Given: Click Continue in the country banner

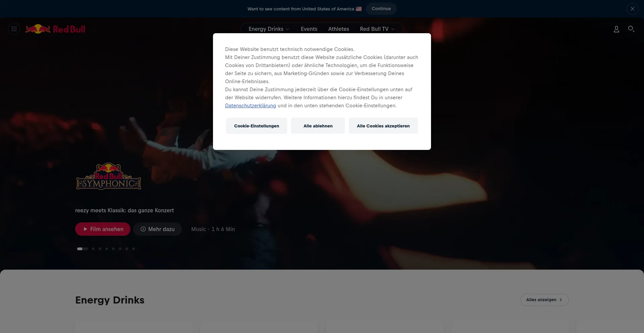Looking at the screenshot, I should click(x=381, y=9).
